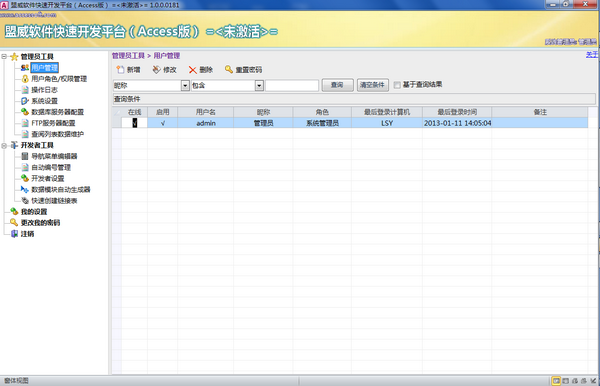Click the 启用 column header
The image size is (600, 386).
pos(163,112)
